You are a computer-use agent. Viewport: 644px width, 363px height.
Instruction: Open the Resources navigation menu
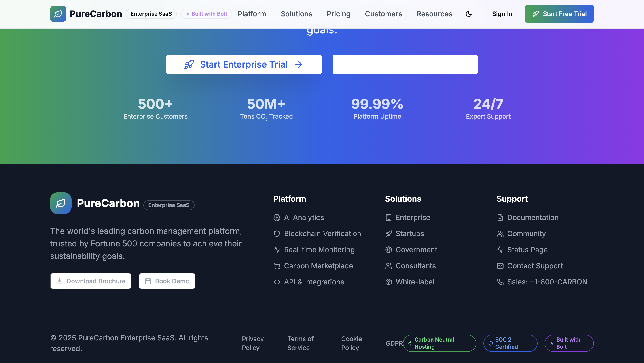434,14
